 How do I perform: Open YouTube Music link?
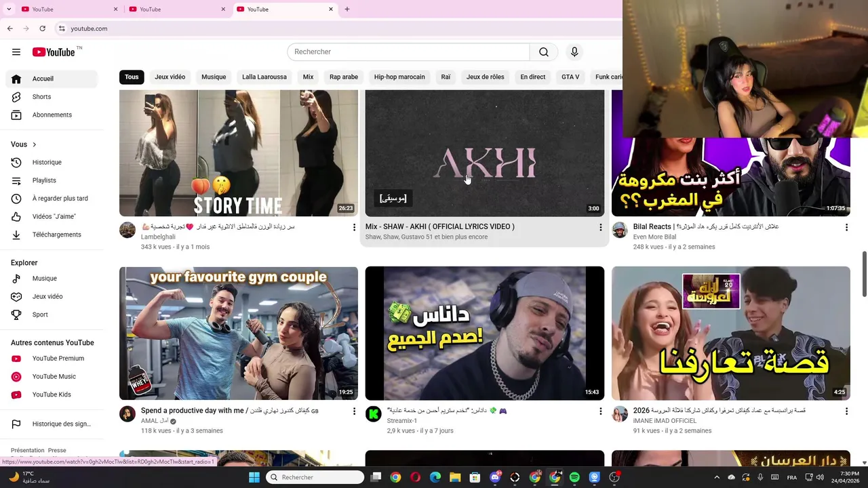pyautogui.click(x=52, y=377)
